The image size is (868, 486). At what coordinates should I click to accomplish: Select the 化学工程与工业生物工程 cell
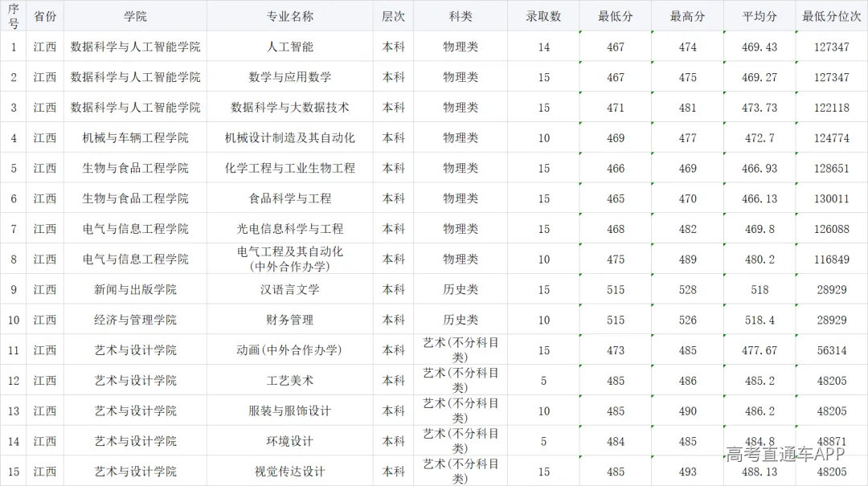click(290, 168)
